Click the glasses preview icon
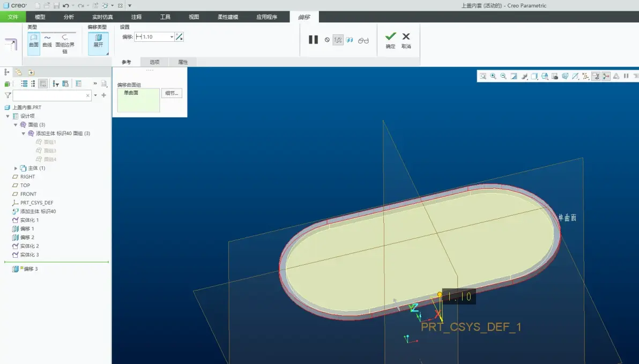The width and height of the screenshot is (639, 364). [x=363, y=40]
